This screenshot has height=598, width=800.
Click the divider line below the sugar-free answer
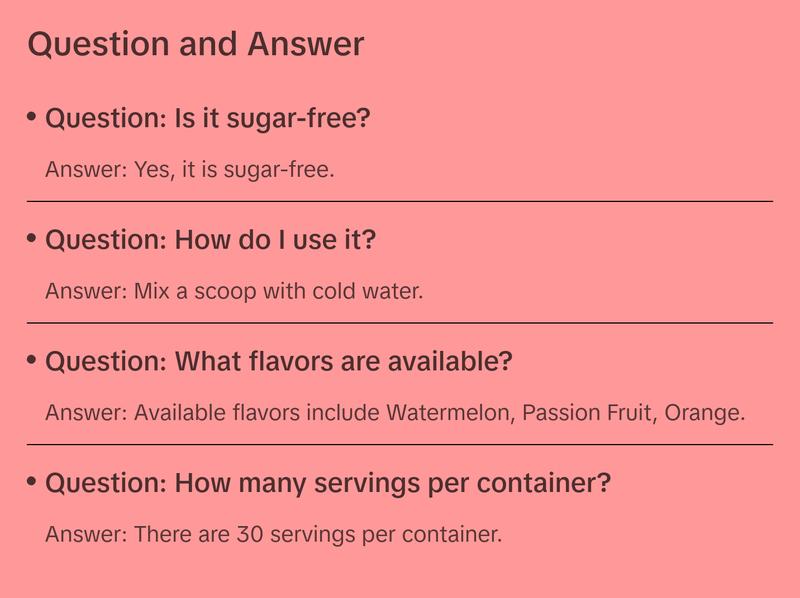[400, 201]
